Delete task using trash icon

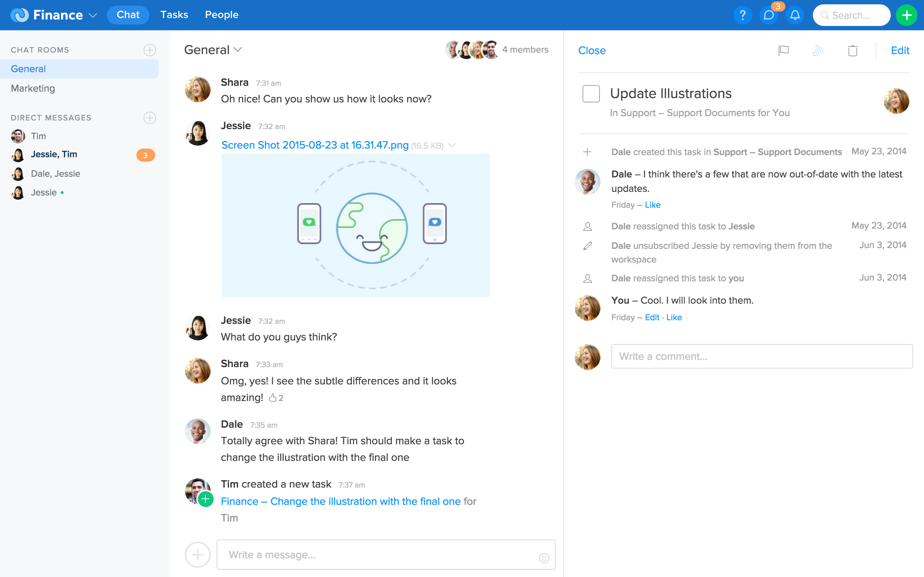tap(853, 50)
